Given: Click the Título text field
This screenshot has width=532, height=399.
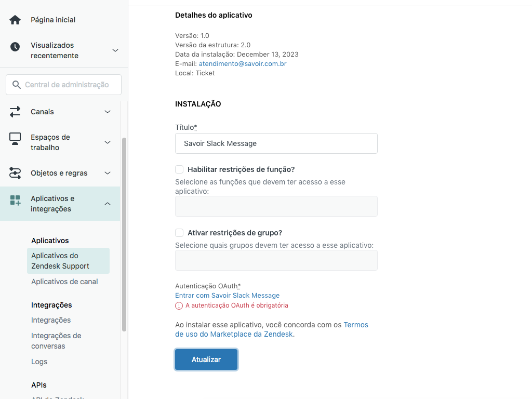Looking at the screenshot, I should tap(276, 143).
